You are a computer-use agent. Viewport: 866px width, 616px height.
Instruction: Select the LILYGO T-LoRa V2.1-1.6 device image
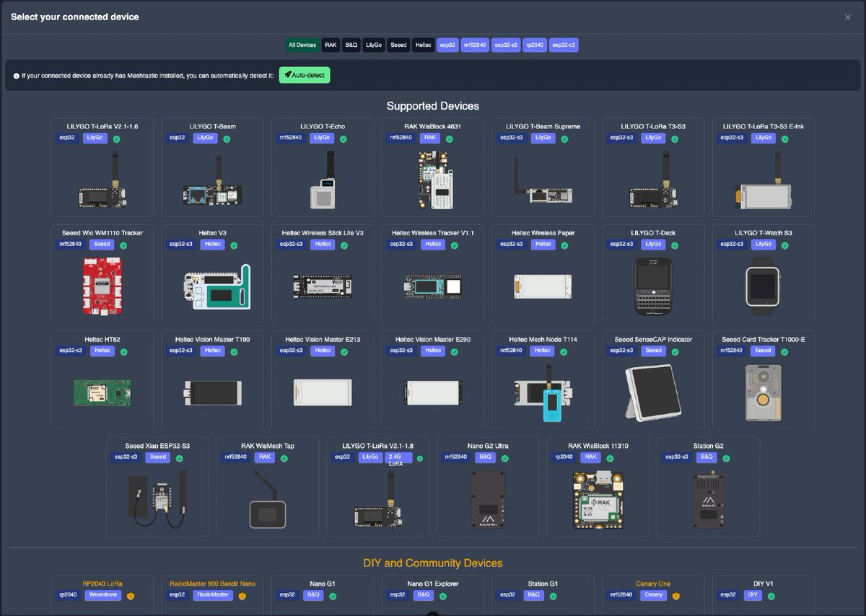click(102, 180)
